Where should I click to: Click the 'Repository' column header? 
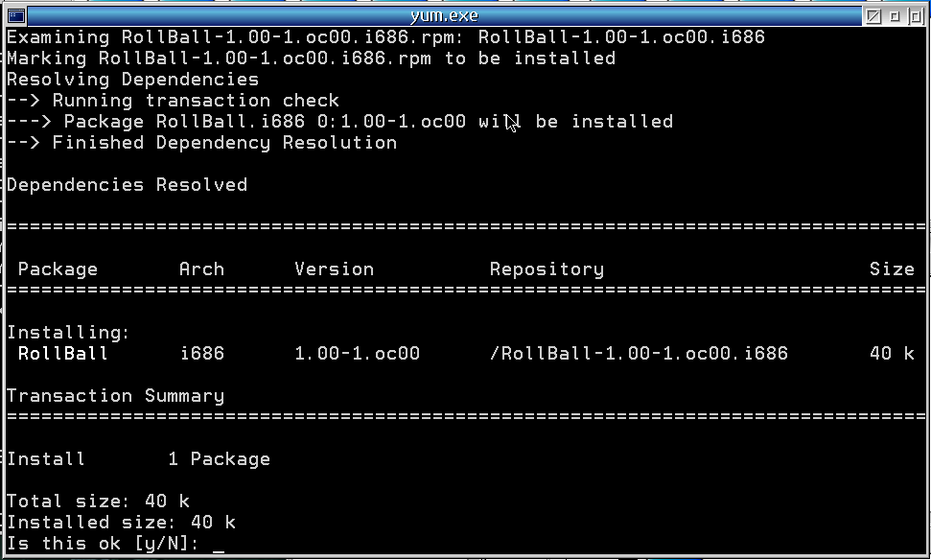point(547,269)
